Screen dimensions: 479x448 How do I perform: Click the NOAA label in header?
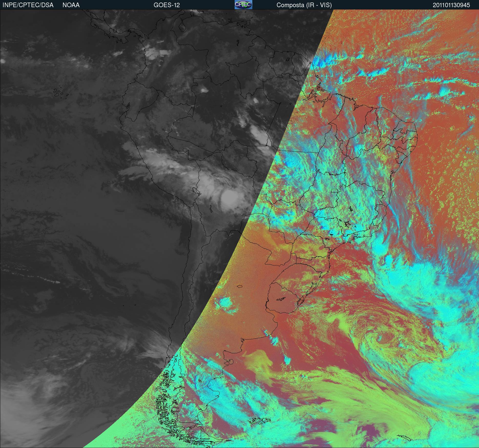[x=71, y=5]
